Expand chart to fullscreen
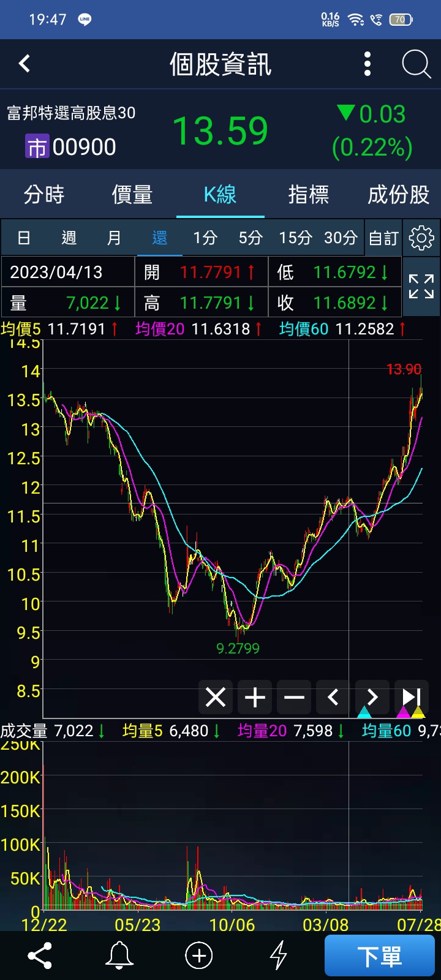Image resolution: width=441 pixels, height=980 pixels. pyautogui.click(x=421, y=287)
